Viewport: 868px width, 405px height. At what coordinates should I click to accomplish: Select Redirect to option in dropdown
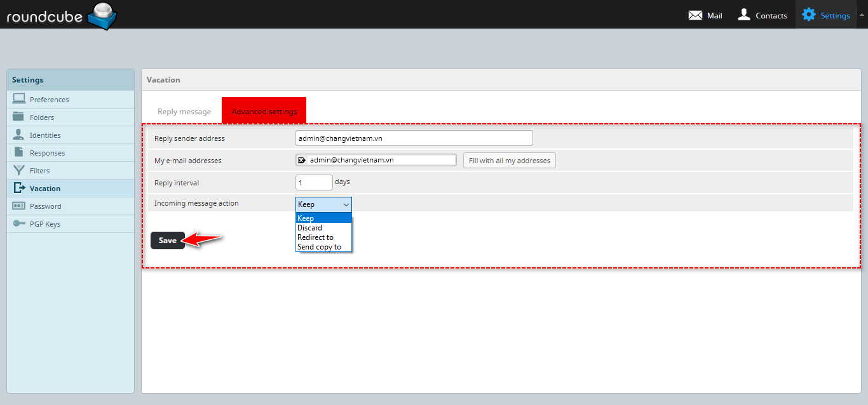[315, 237]
